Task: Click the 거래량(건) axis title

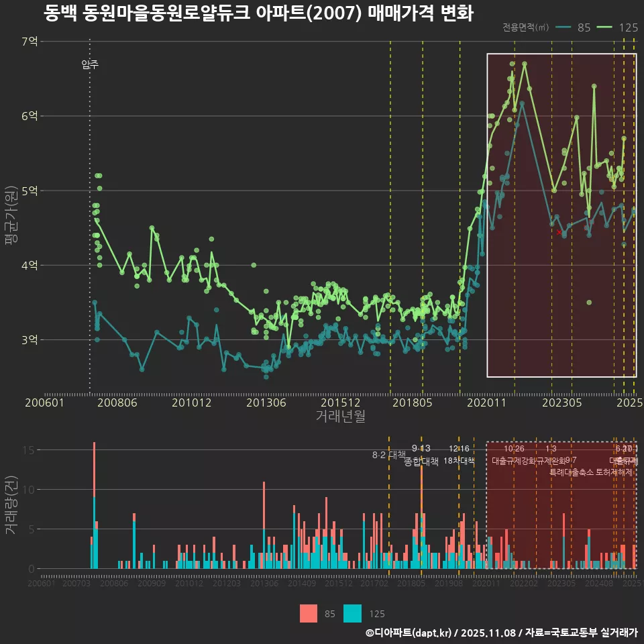Action: click(11, 496)
